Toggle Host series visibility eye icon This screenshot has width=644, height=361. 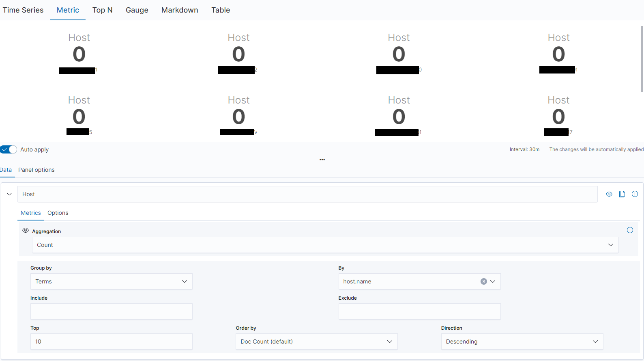click(x=609, y=194)
